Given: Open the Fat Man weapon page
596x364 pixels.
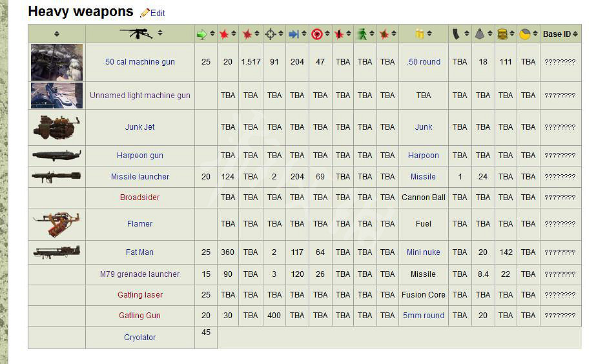Looking at the screenshot, I should 139,252.
